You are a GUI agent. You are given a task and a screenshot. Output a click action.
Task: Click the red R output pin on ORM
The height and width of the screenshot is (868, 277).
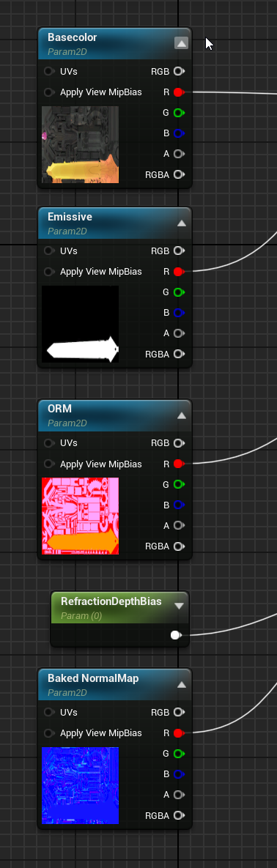click(178, 464)
